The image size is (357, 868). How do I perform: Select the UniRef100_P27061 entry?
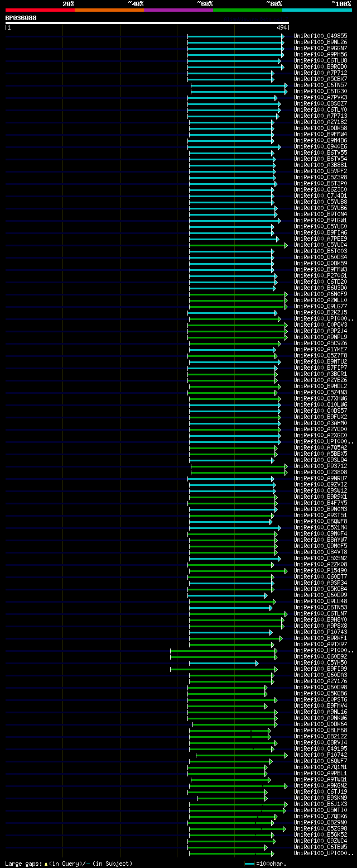tap(321, 275)
